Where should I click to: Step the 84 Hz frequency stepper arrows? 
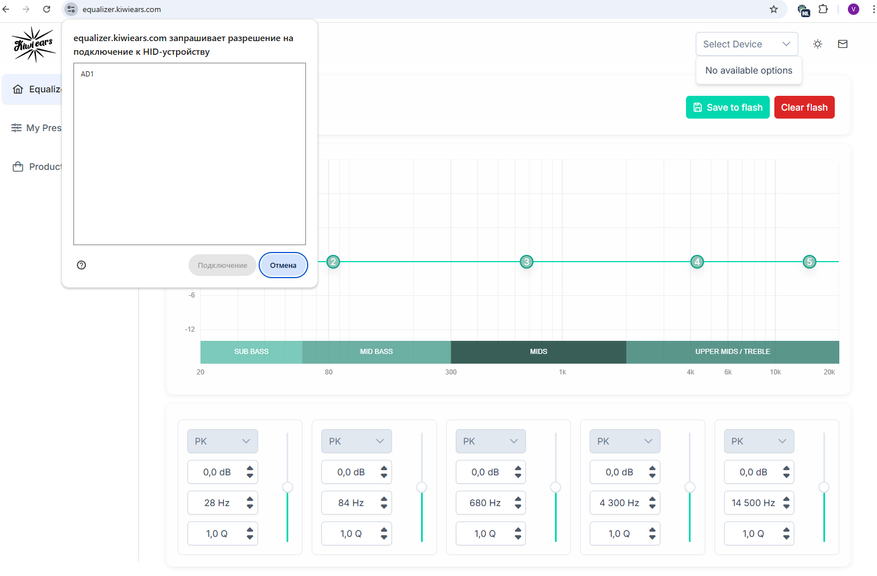point(384,503)
